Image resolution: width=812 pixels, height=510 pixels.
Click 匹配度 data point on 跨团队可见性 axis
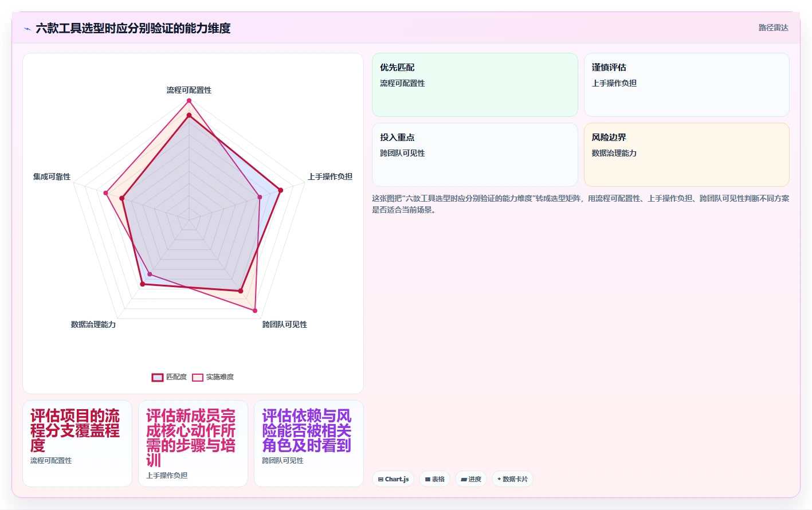[241, 291]
